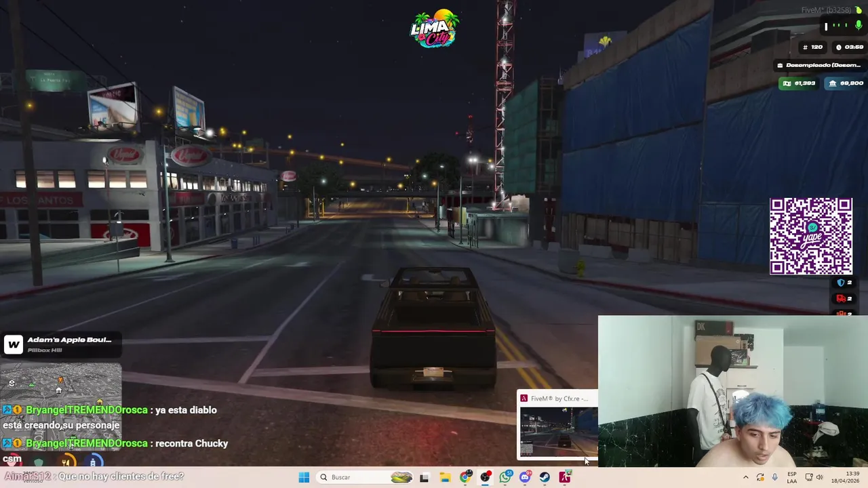
Task: Click the green voice microphone HUD icon
Action: click(x=859, y=26)
